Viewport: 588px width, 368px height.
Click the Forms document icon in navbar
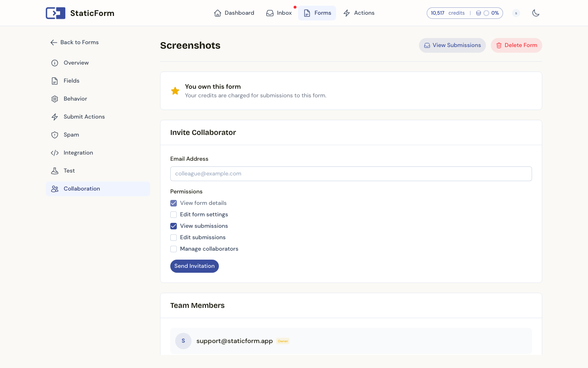pos(307,13)
